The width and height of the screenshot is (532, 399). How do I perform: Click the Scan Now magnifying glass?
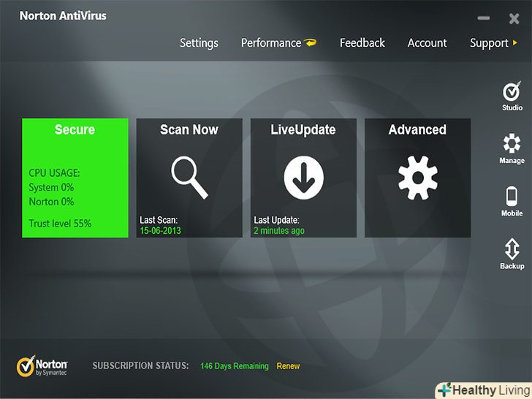tap(189, 178)
